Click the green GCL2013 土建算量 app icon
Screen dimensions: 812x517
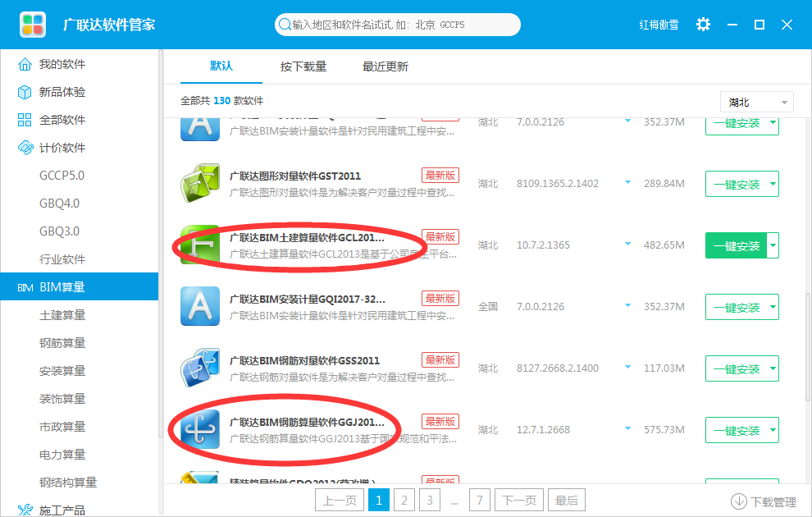coord(200,245)
